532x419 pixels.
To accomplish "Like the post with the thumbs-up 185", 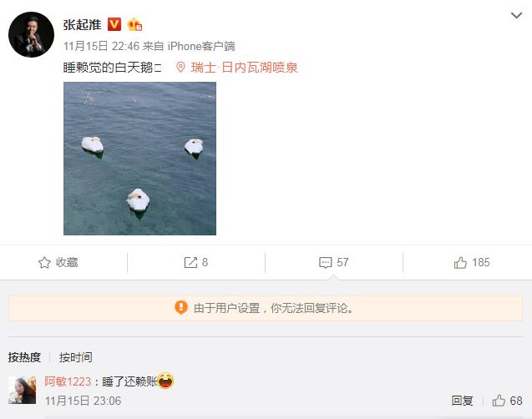I will (x=472, y=263).
